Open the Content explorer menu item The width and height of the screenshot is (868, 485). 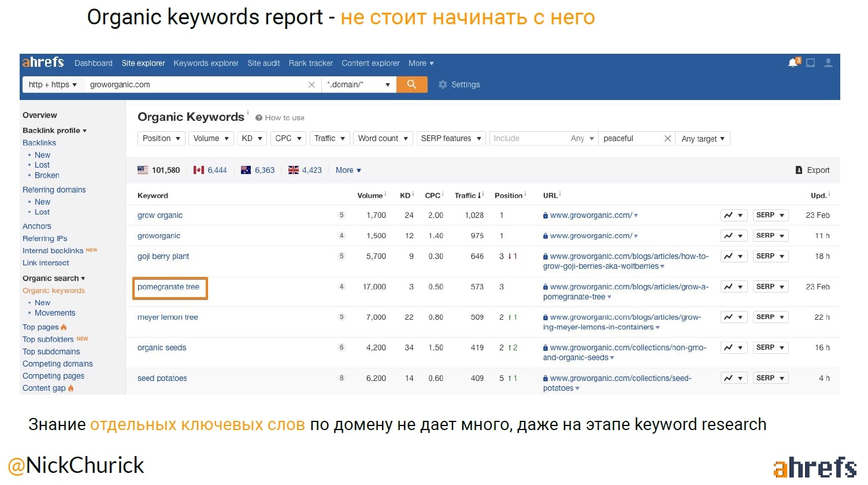[x=370, y=63]
